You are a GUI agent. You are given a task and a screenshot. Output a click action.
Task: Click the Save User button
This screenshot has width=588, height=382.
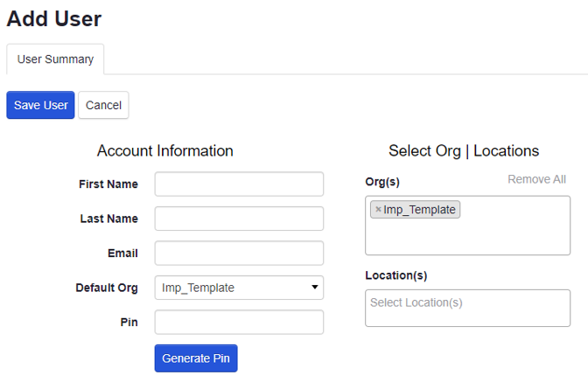[x=40, y=105]
